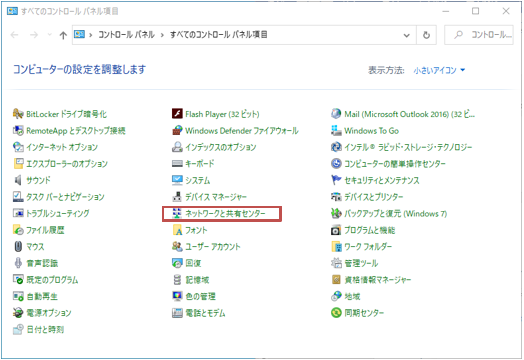Image resolution: width=524 pixels, height=360 pixels.
Task: Expand chevron after コントロール パネル breadcrumb
Action: pyautogui.click(x=162, y=35)
